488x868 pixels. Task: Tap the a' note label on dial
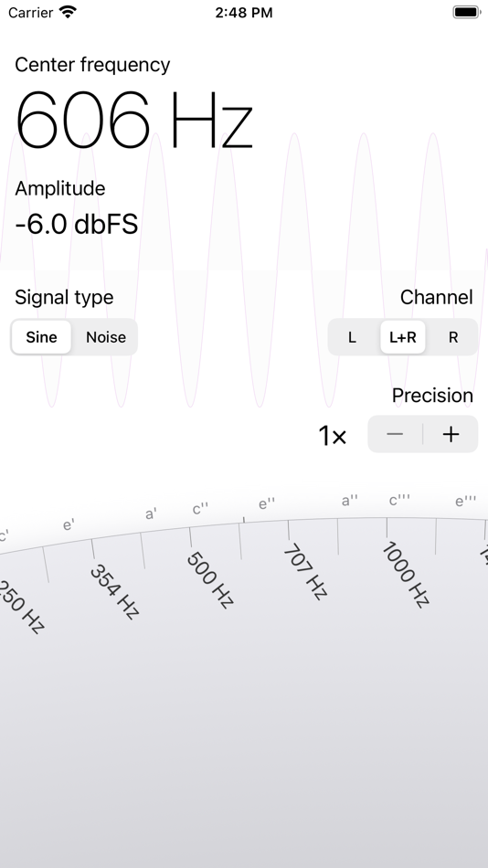click(151, 514)
